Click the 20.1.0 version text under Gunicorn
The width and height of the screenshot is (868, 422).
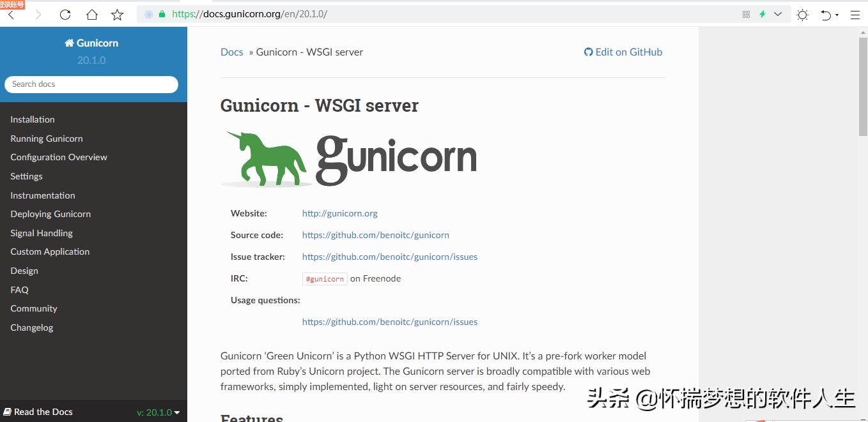click(x=91, y=61)
